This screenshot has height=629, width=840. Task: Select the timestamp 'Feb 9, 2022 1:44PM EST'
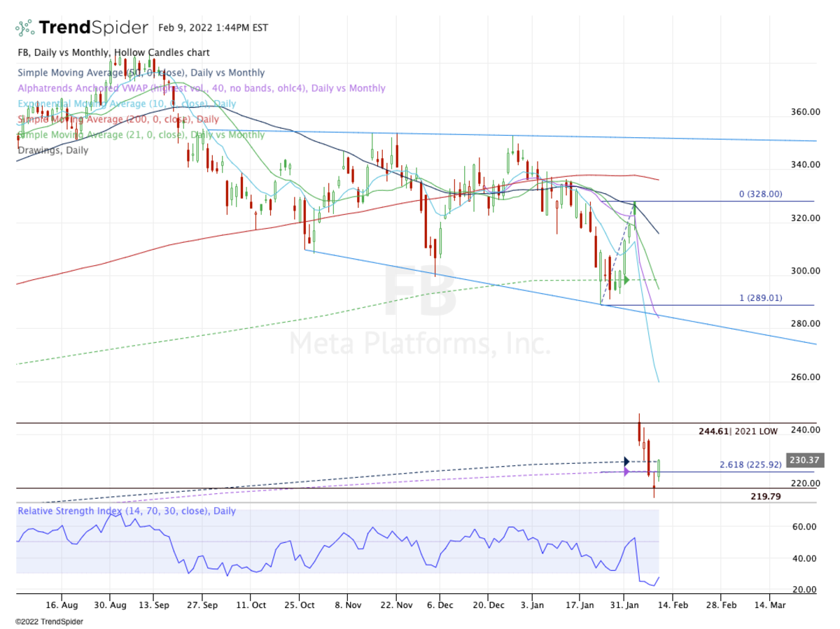[x=213, y=28]
